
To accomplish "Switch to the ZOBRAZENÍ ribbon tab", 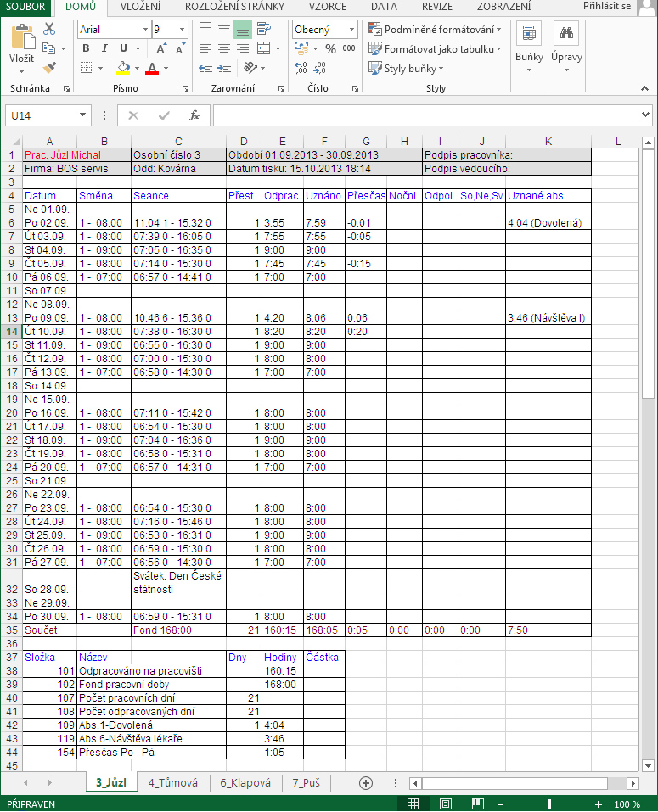I will (x=503, y=7).
